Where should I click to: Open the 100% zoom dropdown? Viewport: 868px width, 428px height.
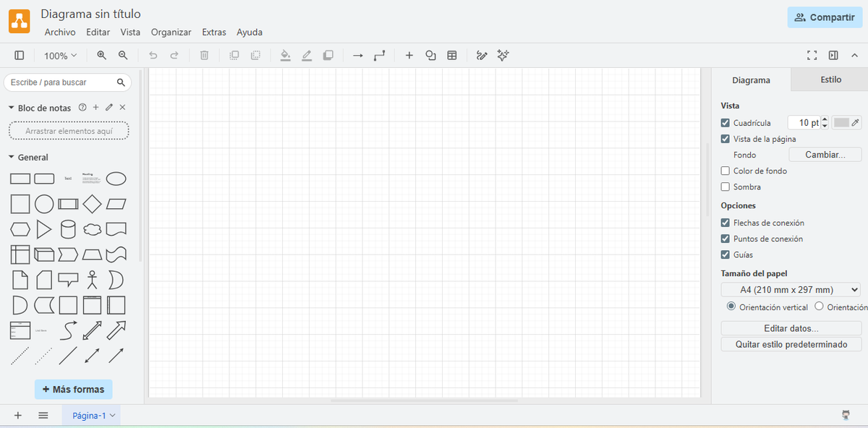[60, 56]
